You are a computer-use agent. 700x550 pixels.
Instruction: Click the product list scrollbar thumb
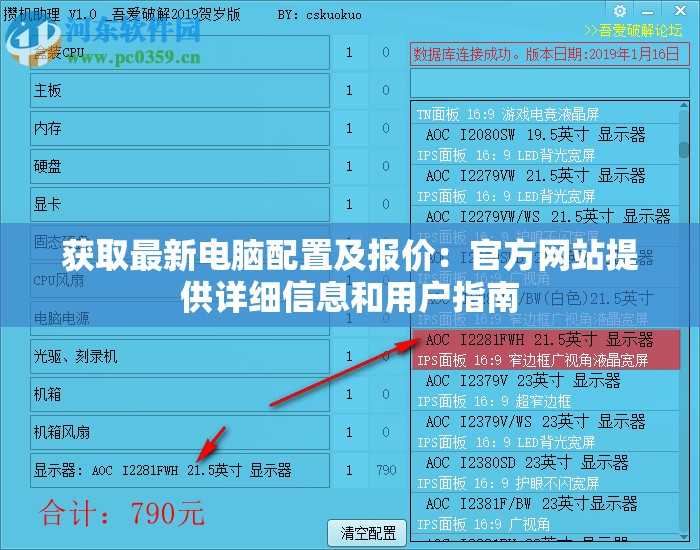click(x=684, y=150)
